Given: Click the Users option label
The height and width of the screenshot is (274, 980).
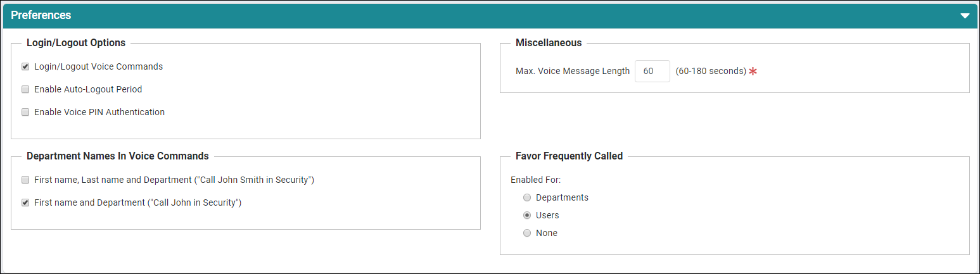Looking at the screenshot, I should [547, 215].
